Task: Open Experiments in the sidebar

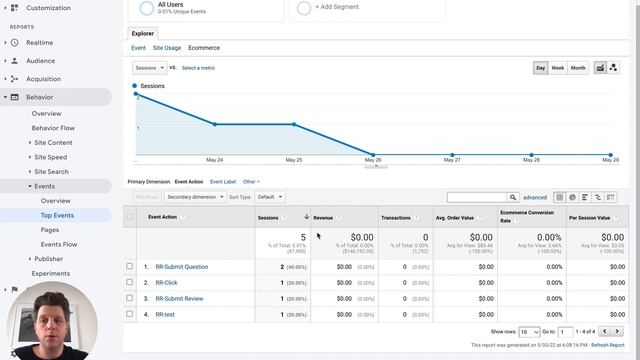Action: click(x=51, y=273)
